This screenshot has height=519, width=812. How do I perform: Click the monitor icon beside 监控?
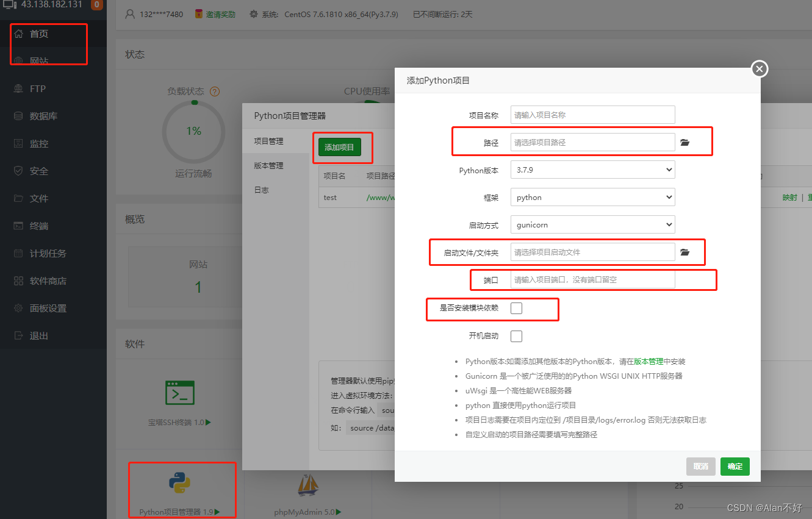[x=18, y=143]
